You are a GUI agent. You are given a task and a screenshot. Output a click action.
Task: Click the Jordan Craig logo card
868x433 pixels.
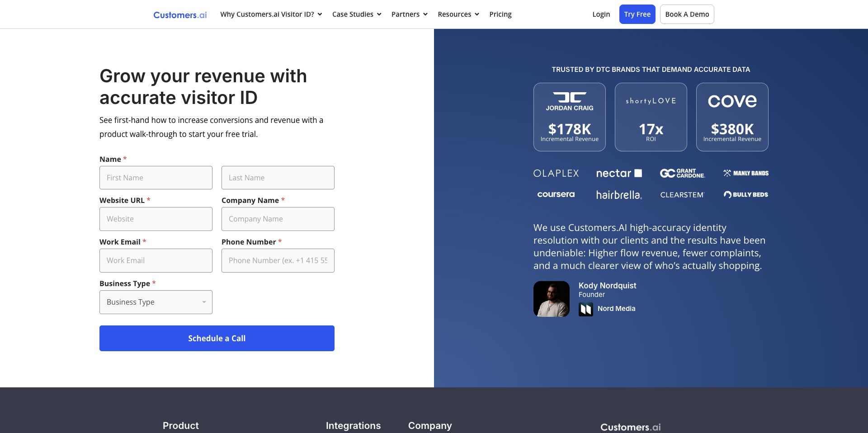570,117
